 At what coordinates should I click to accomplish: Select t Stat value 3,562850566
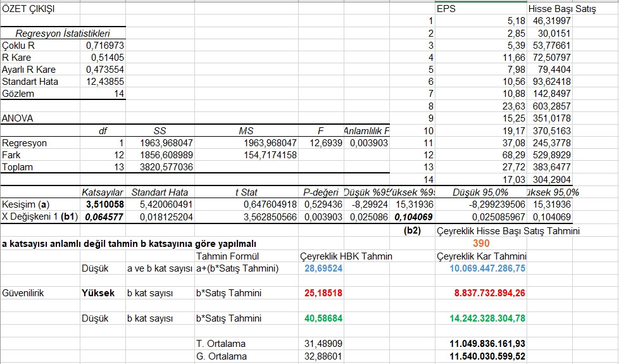(270, 217)
